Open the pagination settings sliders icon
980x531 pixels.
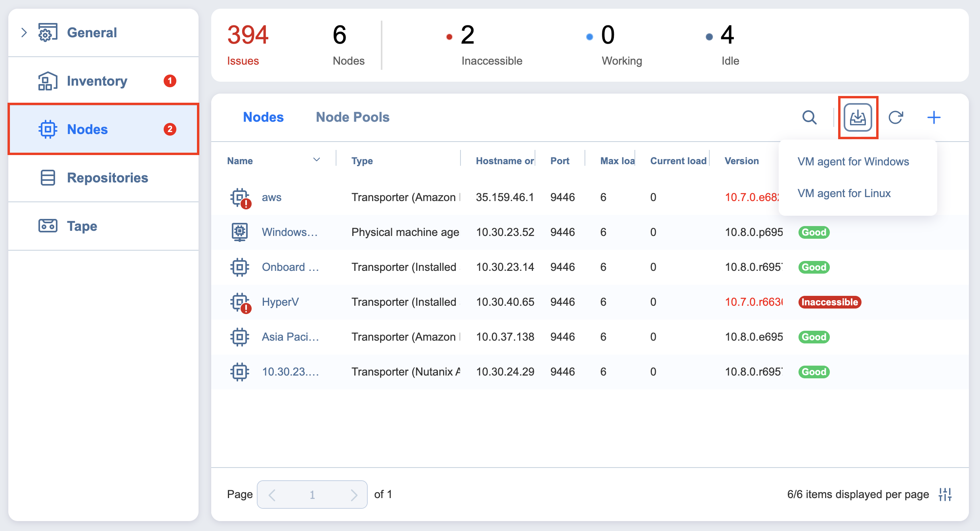pos(945,495)
